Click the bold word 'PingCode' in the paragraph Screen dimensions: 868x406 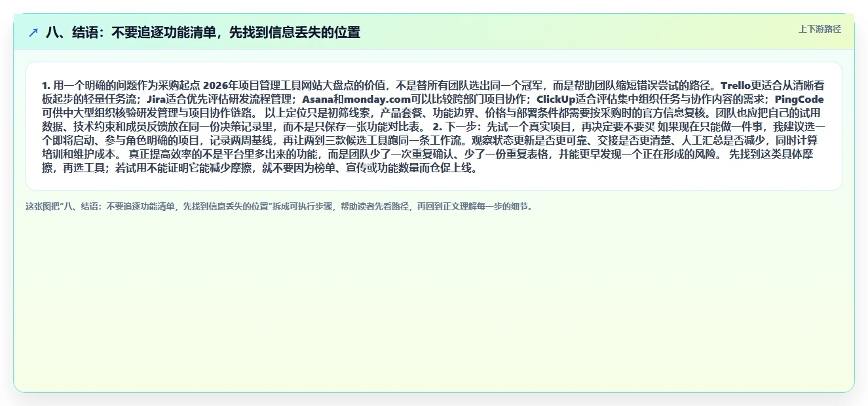[x=799, y=100]
